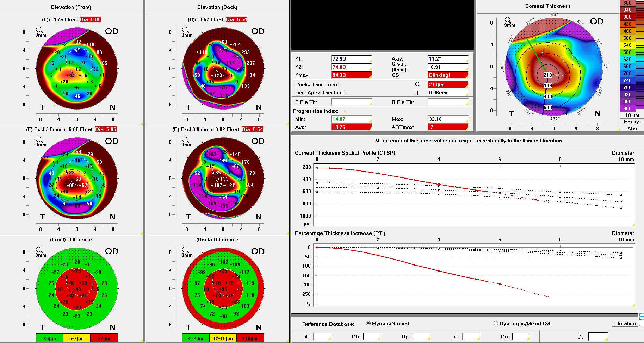Screen dimensions: 644x343
Task: Click the Df input field
Action: pos(322,337)
